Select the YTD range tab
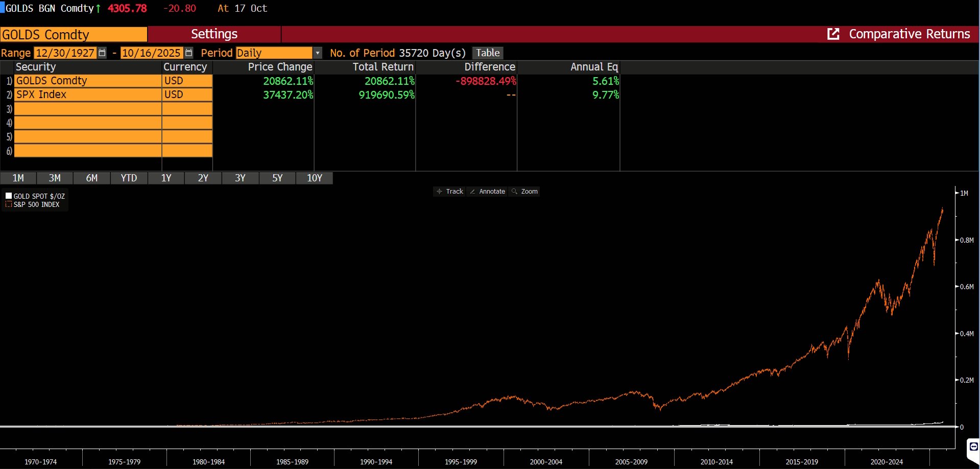The image size is (980, 469). [x=129, y=178]
